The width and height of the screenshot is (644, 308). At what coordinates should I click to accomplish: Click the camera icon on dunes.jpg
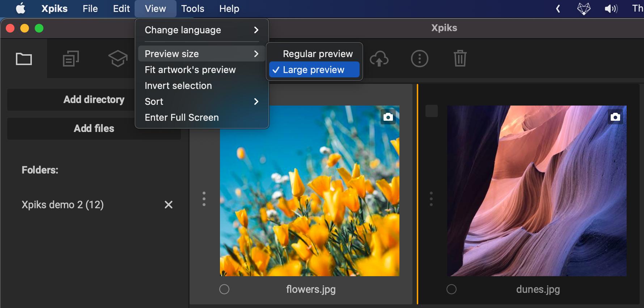pos(615,117)
